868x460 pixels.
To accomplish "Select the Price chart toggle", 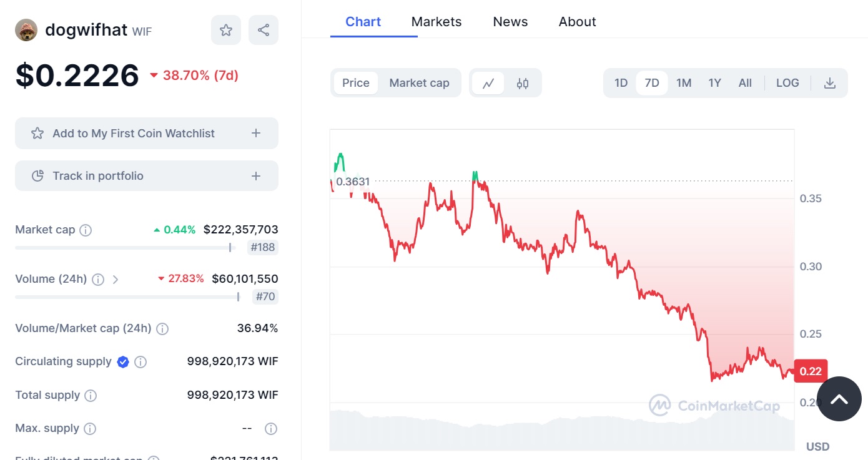I will click(356, 83).
